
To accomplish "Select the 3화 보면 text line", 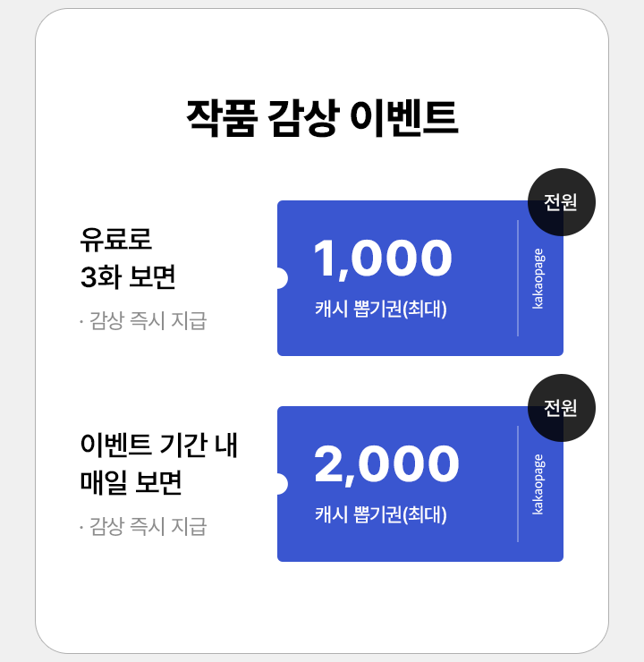I will point(128,278).
